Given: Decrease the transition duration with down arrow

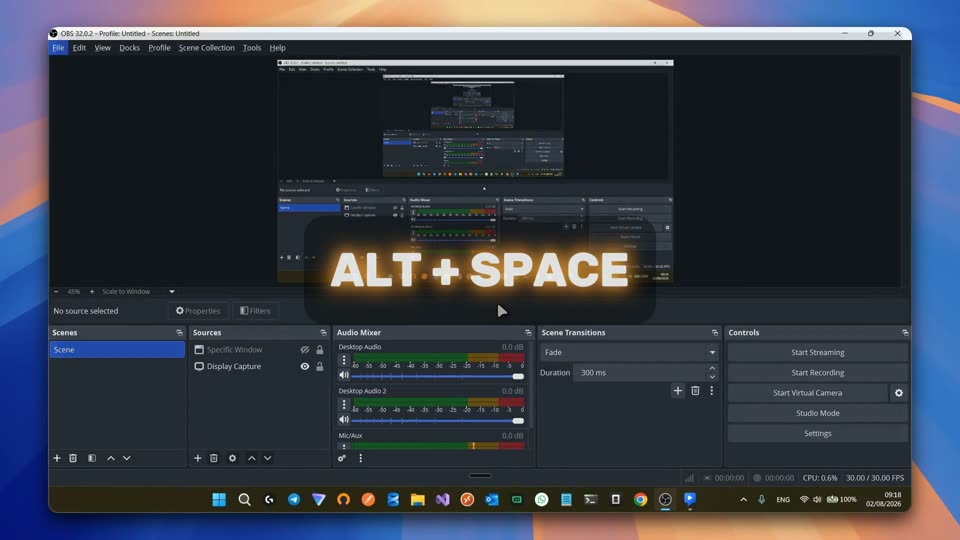Looking at the screenshot, I should (712, 377).
